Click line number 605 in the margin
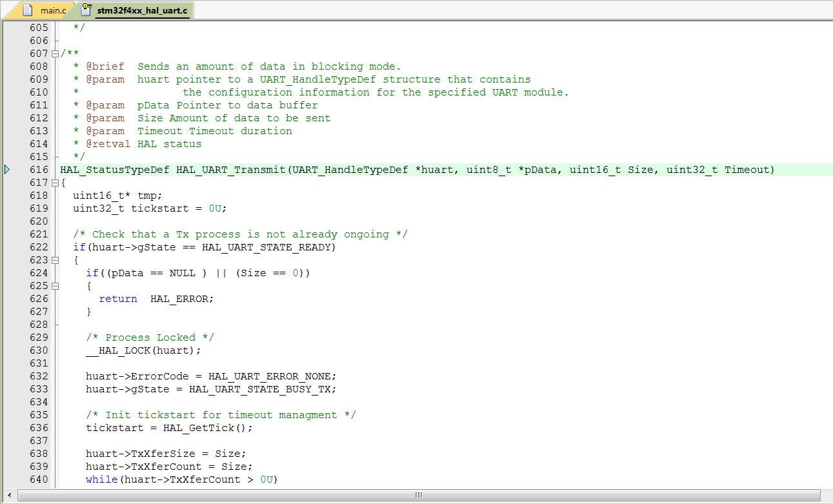The height and width of the screenshot is (504, 833). 39,28
